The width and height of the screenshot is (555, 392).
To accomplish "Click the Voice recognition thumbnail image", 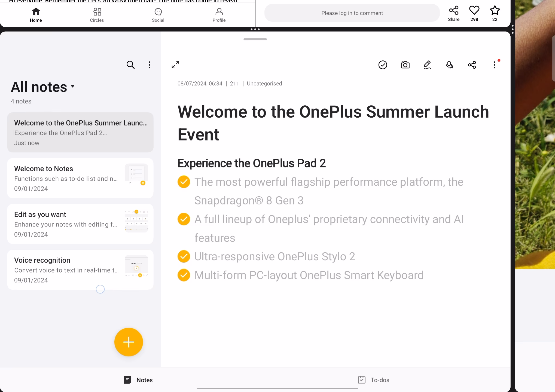I will tap(136, 267).
